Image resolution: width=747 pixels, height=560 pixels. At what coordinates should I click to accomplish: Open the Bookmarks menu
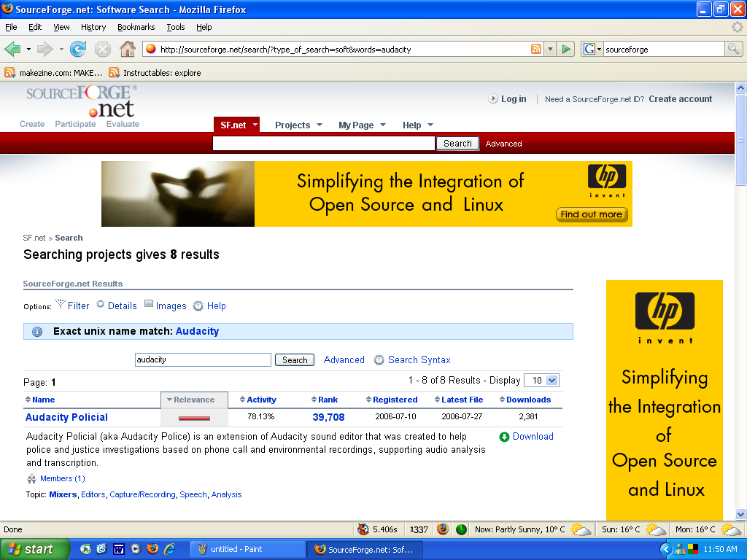136,27
